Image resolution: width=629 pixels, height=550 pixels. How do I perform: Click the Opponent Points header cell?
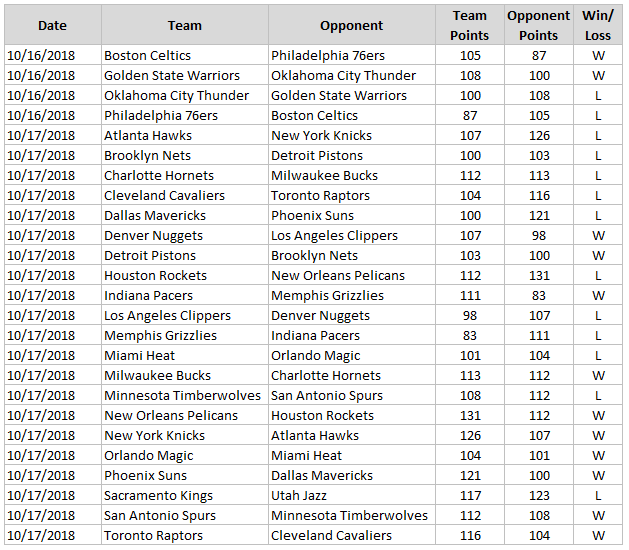coord(539,25)
